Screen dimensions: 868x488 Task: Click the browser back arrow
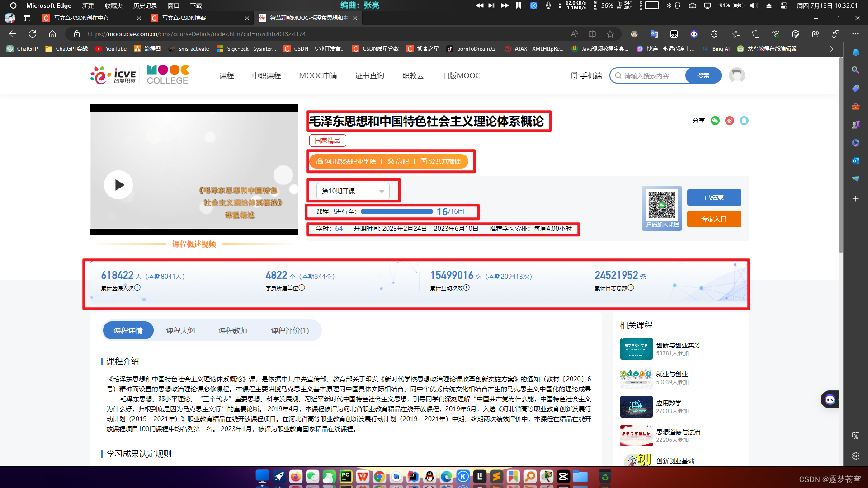click(x=13, y=34)
